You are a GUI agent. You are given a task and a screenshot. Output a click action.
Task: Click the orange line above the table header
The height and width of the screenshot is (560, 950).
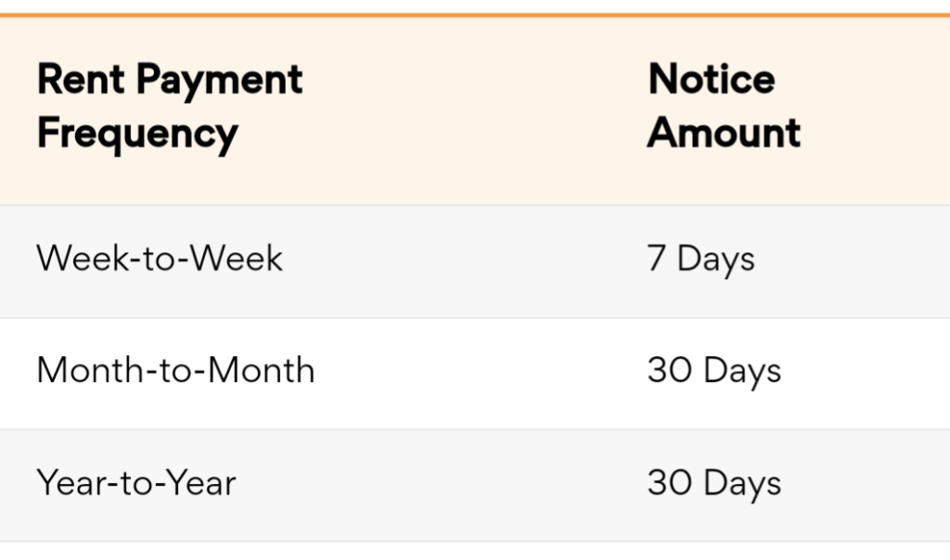[475, 15]
